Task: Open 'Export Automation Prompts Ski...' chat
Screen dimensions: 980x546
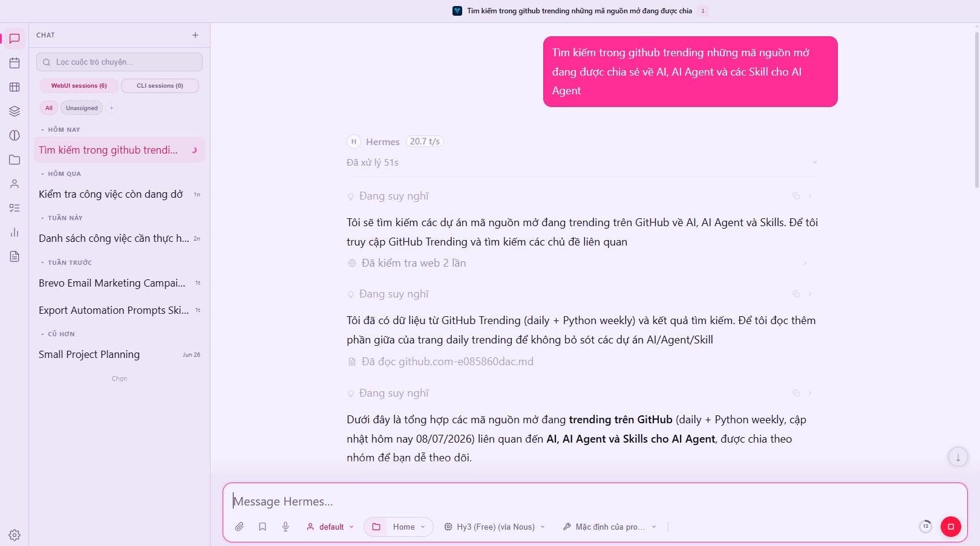Action: pyautogui.click(x=119, y=310)
